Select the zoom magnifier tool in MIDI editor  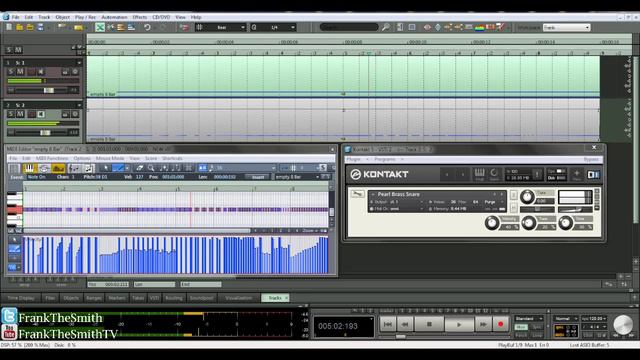click(x=151, y=168)
